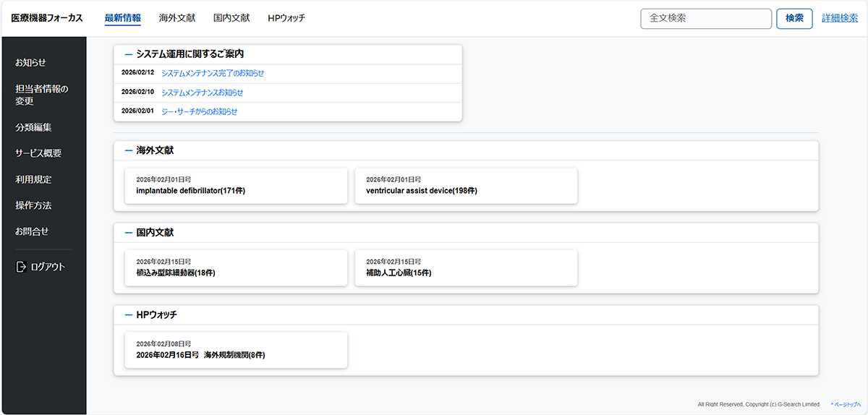This screenshot has height=415, width=868.
Task: Click the logout icon in sidebar
Action: tap(21, 267)
